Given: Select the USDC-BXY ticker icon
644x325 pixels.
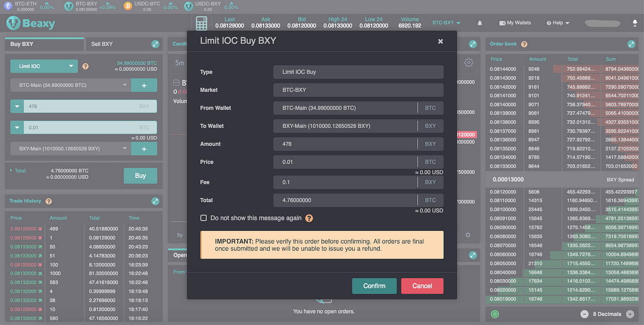Looking at the screenshot, I should 188,6.
